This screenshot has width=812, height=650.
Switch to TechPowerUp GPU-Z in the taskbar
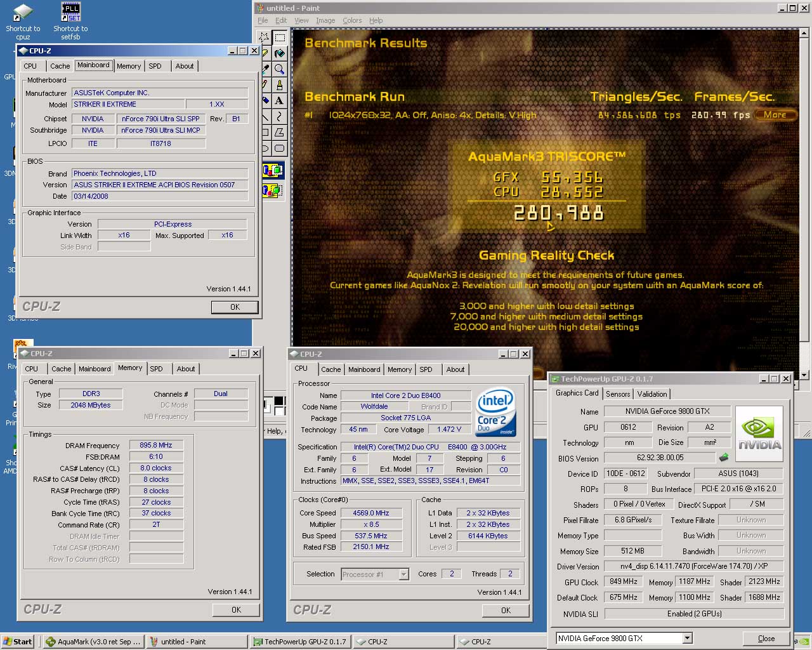(300, 642)
